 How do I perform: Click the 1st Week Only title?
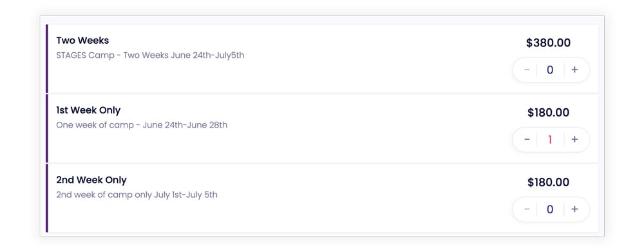(x=88, y=111)
